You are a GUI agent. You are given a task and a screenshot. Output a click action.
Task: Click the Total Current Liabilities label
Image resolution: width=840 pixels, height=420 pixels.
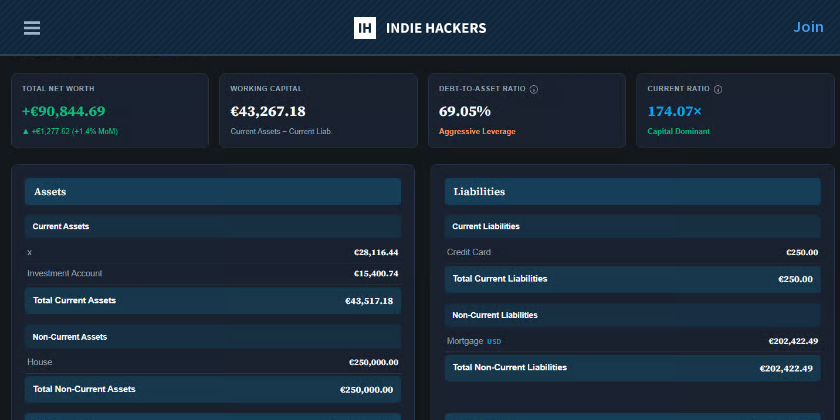(500, 279)
